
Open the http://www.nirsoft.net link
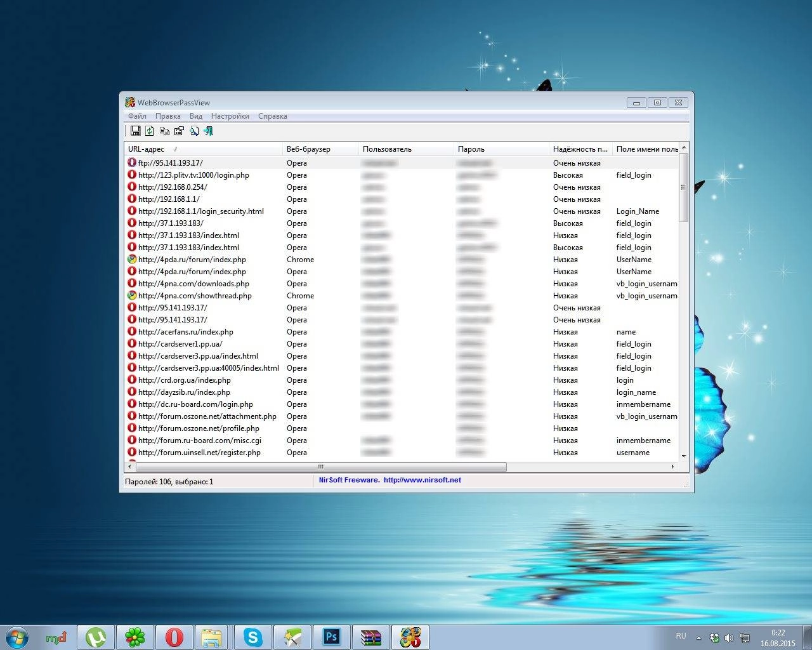click(422, 480)
